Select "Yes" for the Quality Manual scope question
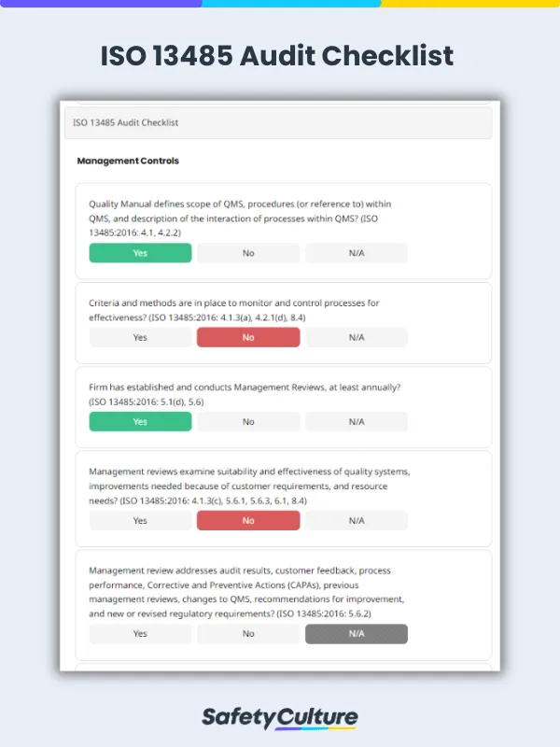 [140, 252]
